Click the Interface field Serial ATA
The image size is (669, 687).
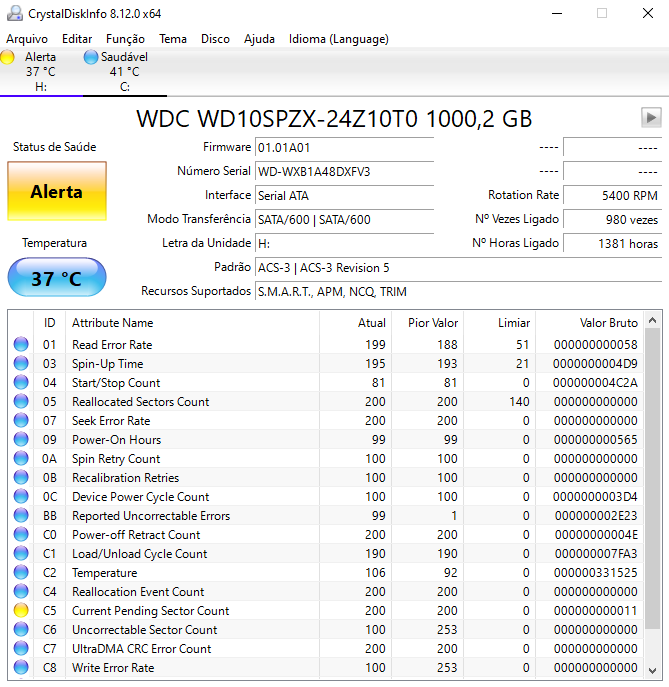pyautogui.click(x=344, y=195)
